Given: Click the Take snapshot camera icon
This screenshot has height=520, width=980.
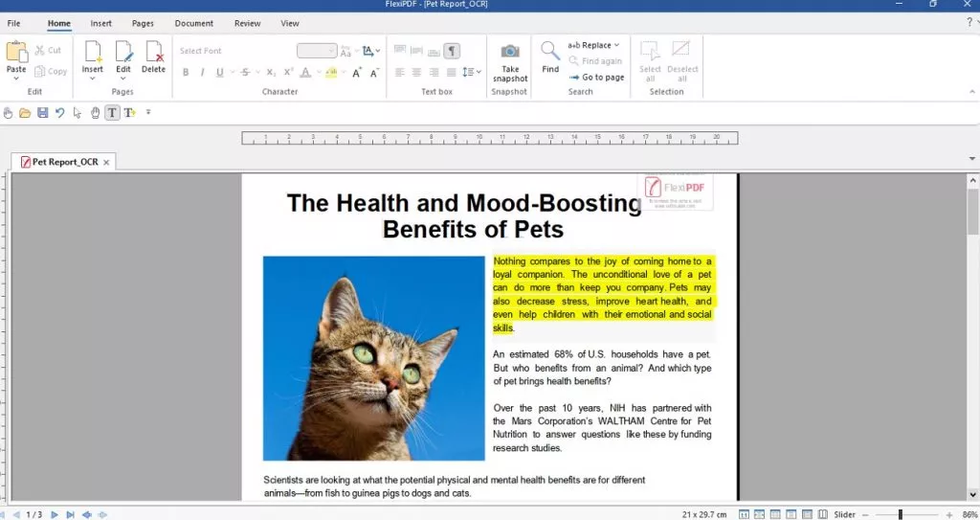Looking at the screenshot, I should click(510, 52).
